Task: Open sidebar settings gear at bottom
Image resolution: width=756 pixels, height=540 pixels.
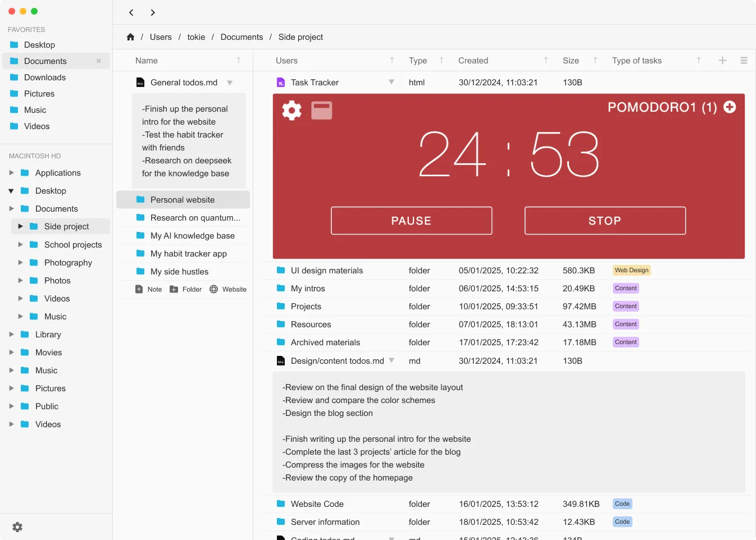Action: [x=17, y=527]
